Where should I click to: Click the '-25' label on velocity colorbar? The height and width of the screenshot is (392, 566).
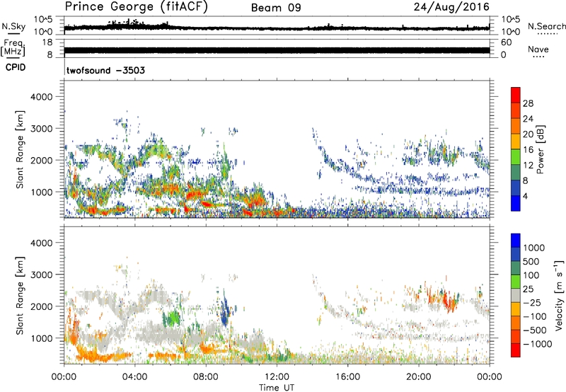(532, 302)
